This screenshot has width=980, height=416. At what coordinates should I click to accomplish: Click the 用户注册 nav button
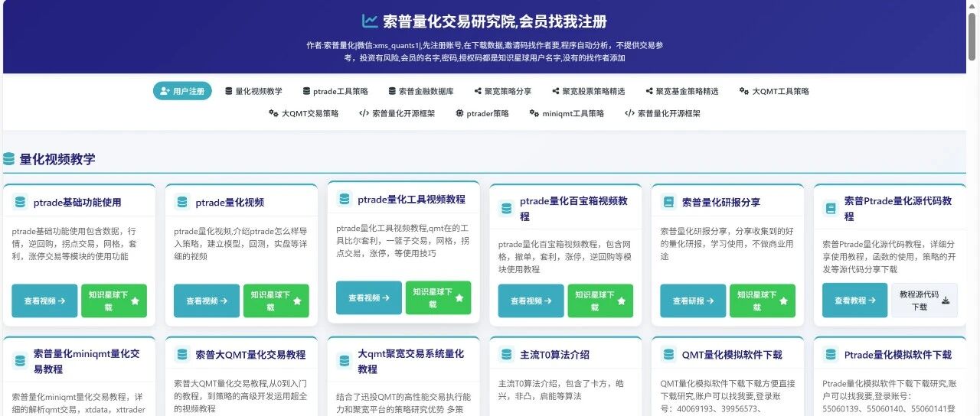(x=182, y=91)
